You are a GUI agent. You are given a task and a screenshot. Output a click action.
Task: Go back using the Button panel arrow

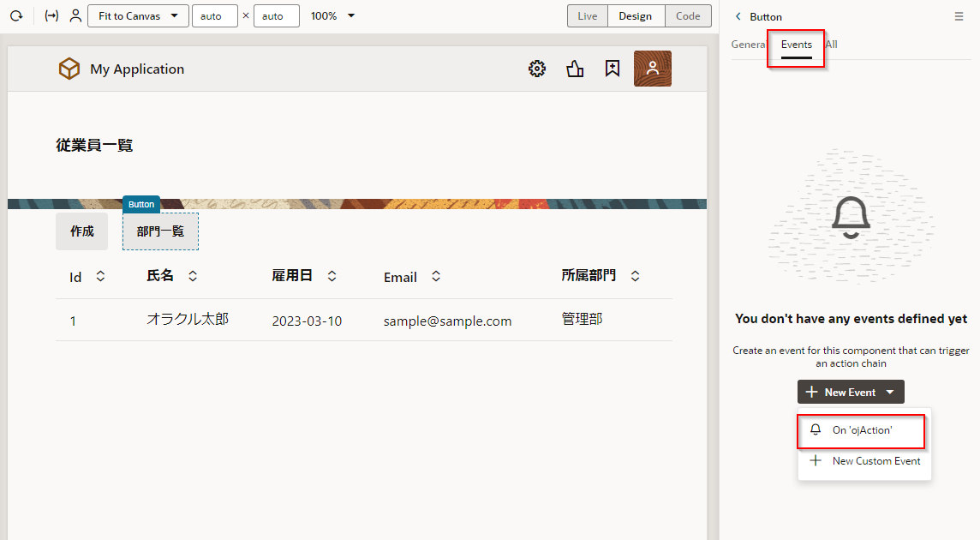coord(738,16)
